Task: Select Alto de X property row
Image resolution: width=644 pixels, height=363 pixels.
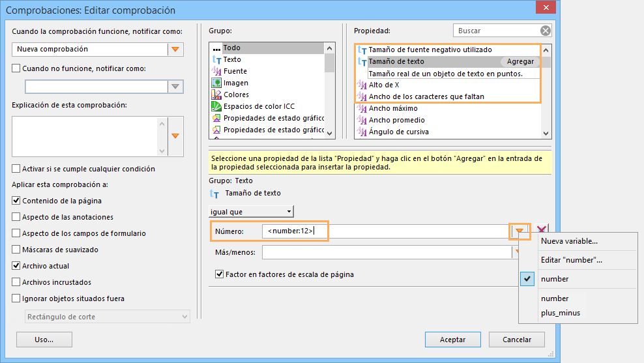Action: coord(448,85)
